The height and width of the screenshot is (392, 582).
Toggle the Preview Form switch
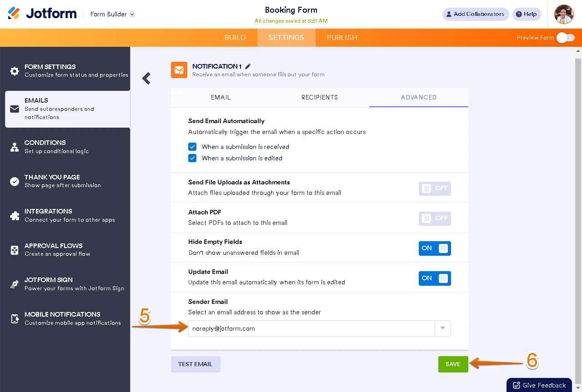[565, 38]
